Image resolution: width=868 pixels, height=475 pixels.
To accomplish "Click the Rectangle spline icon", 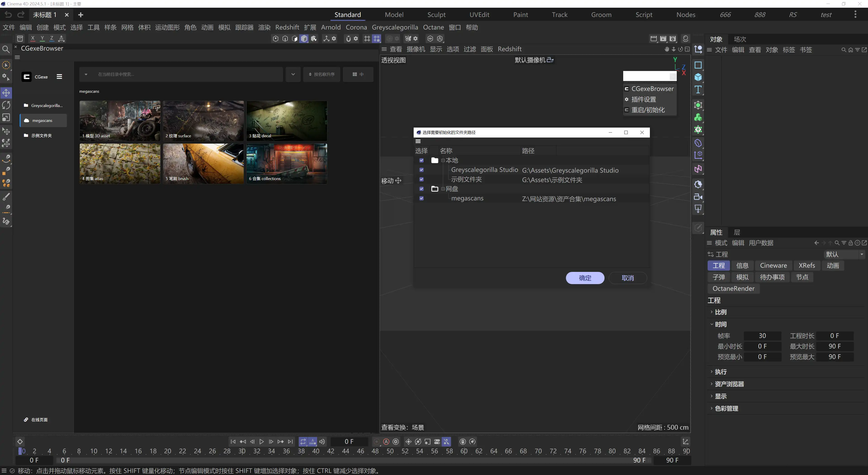I will pyautogui.click(x=698, y=65).
